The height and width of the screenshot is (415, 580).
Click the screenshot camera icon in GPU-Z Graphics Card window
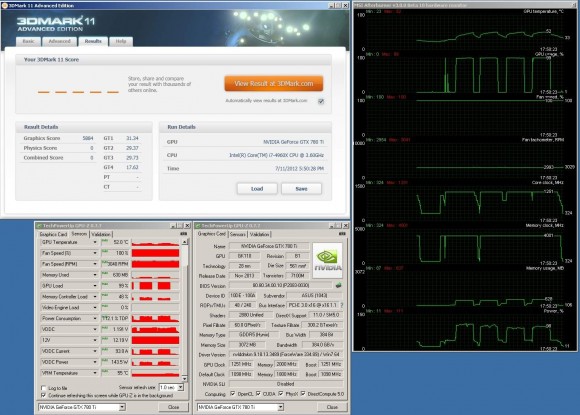click(342, 234)
